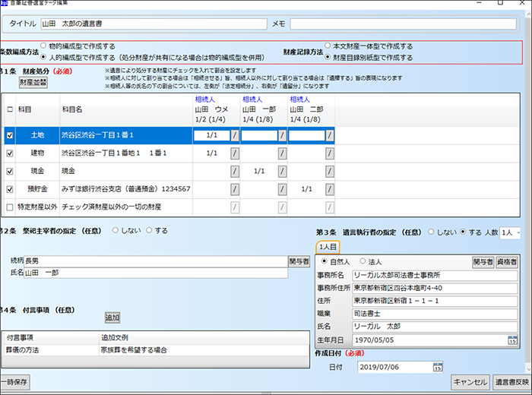Viewport: 532px width, 395px height.
Task: Click the 遺言書反映 button
Action: point(511,382)
